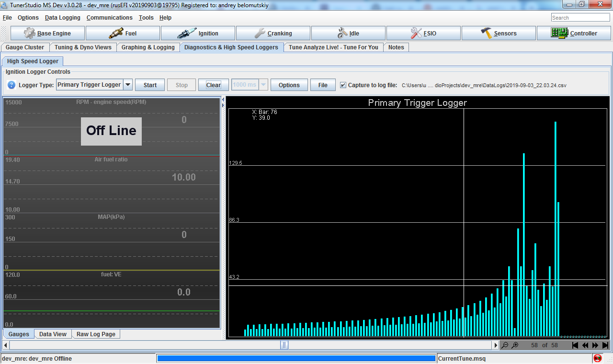Collapse gauge panel using splitter arrow
The height and width of the screenshot is (364, 613).
(223, 100)
